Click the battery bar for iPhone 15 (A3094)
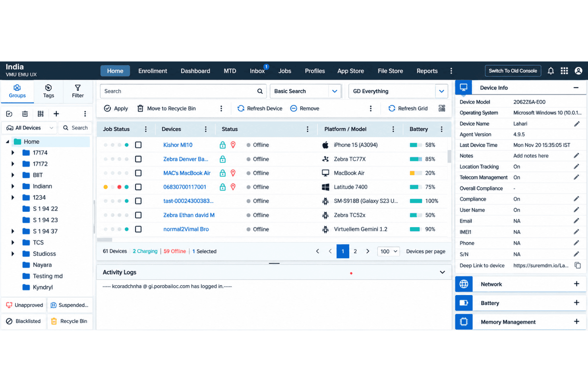This screenshot has width=588, height=392. (416, 145)
